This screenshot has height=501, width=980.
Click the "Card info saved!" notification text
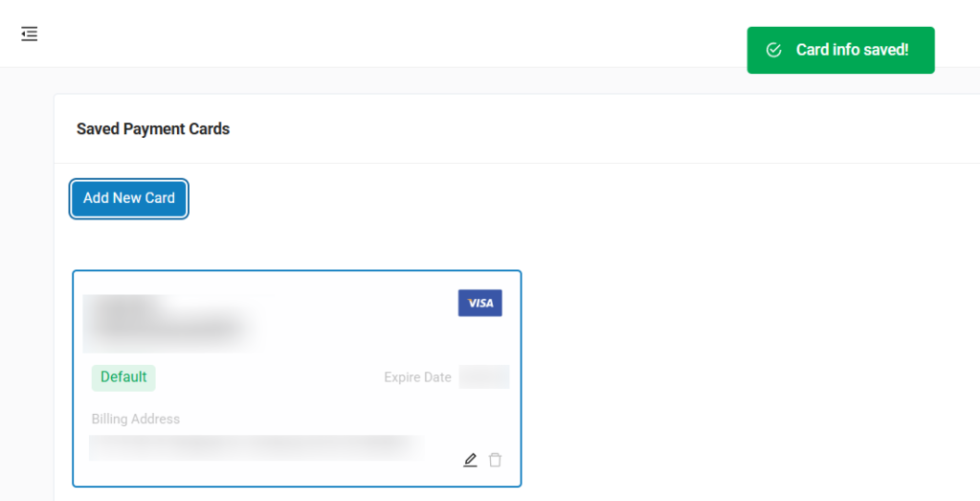(x=852, y=50)
